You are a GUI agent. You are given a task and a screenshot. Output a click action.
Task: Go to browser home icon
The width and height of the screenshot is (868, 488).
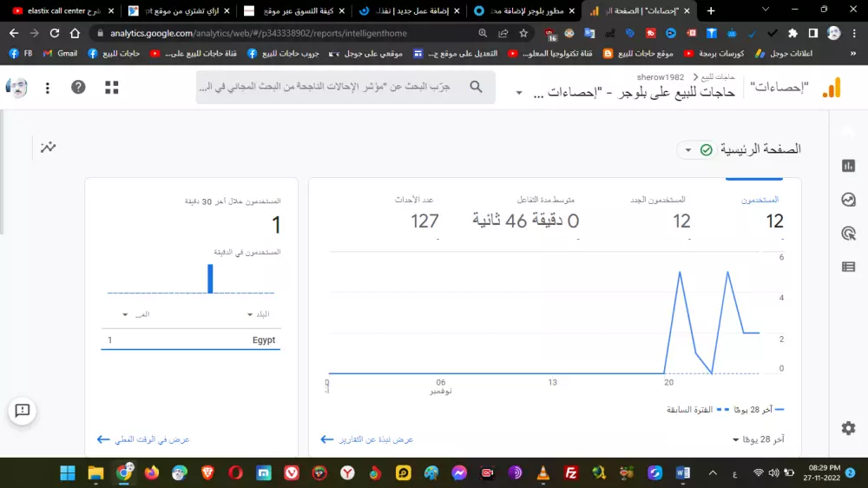[75, 33]
